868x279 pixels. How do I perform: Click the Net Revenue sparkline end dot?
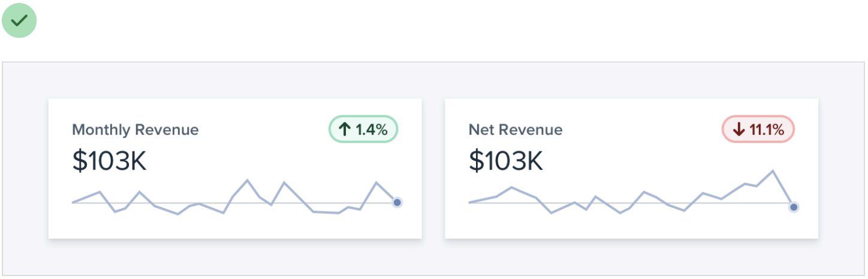[794, 207]
